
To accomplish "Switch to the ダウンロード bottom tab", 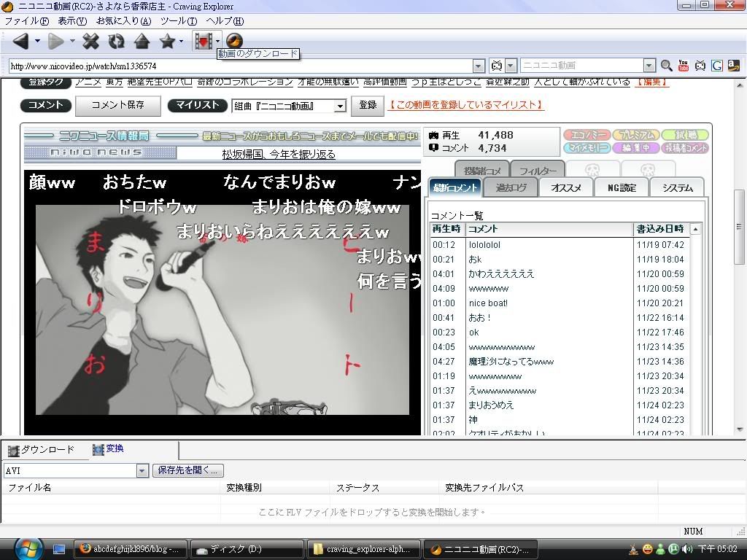I will [42, 450].
